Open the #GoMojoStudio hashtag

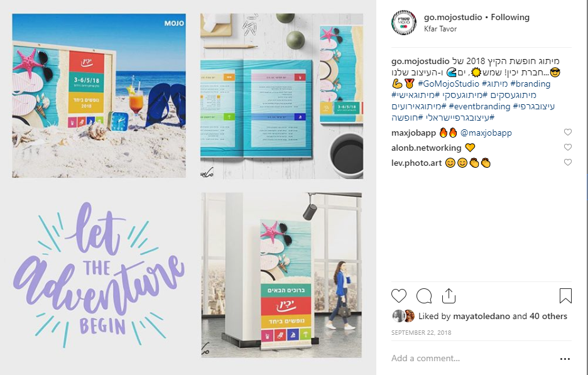point(449,84)
